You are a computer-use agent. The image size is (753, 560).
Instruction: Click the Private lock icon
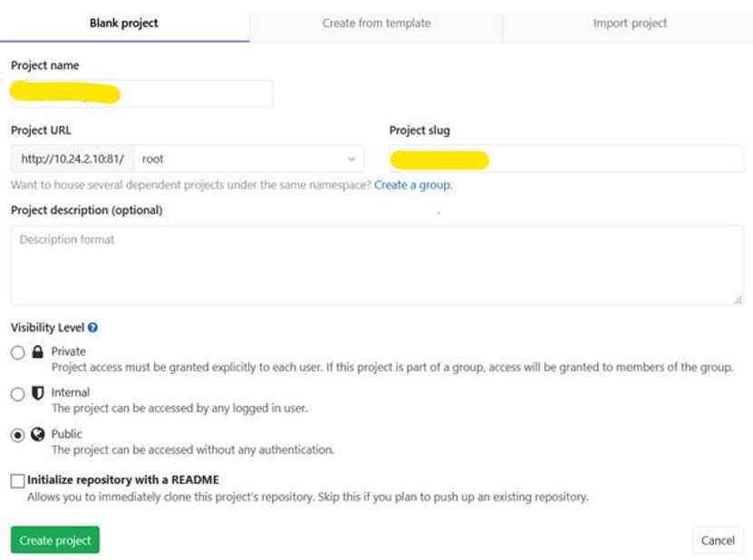(38, 352)
